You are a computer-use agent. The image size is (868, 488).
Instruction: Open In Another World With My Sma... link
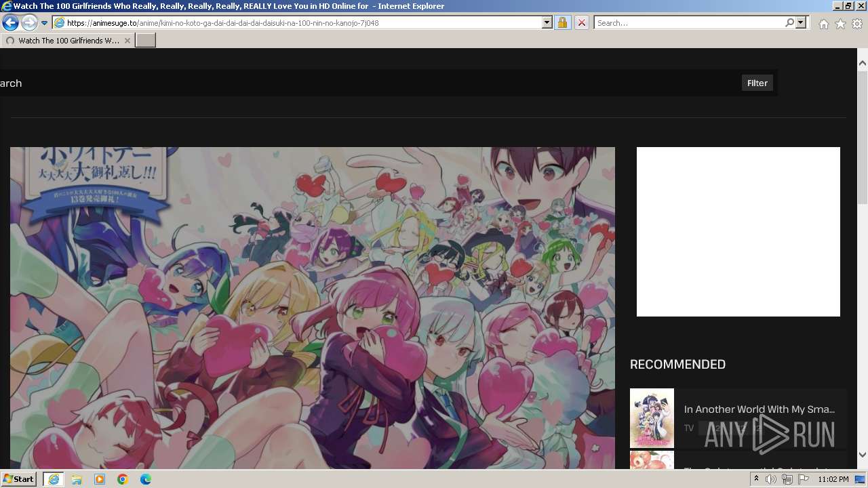coord(759,409)
